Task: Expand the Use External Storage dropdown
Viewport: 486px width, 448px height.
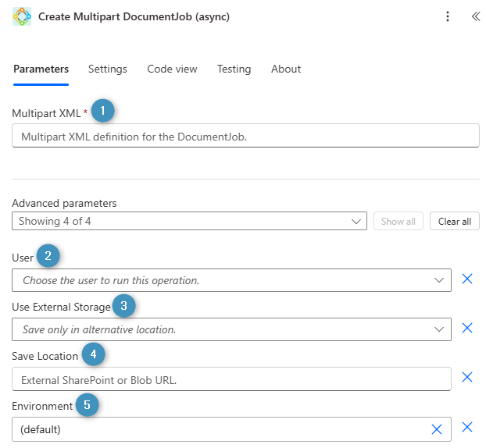Action: (x=231, y=329)
